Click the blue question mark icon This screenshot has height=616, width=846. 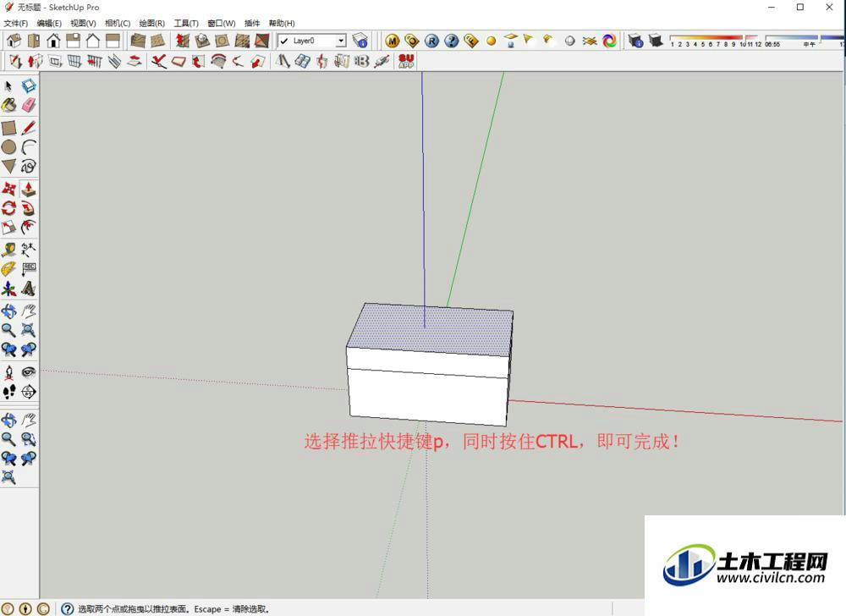(x=452, y=41)
